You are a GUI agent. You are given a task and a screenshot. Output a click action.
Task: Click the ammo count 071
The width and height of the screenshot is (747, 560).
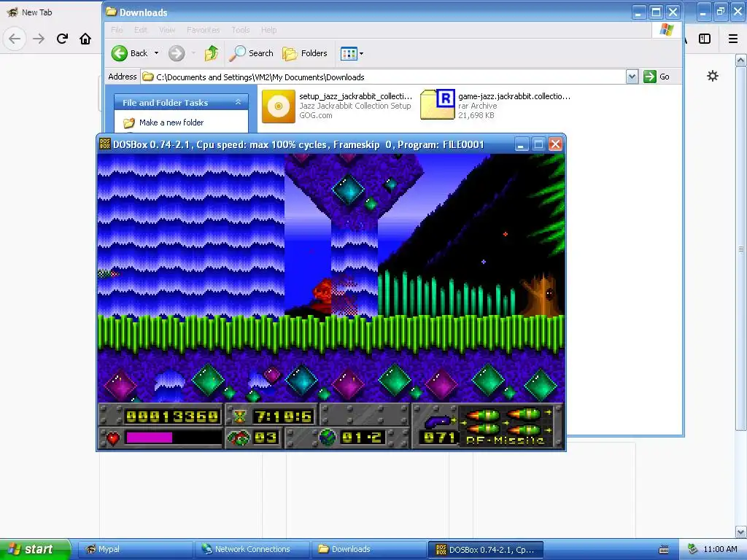click(x=439, y=437)
